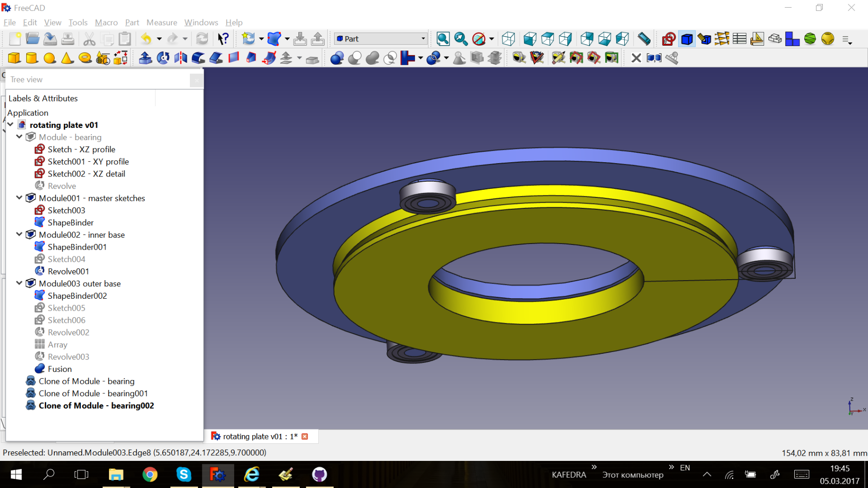Collapse Module002 - inner base
This screenshot has width=868, height=488.
[19, 234]
